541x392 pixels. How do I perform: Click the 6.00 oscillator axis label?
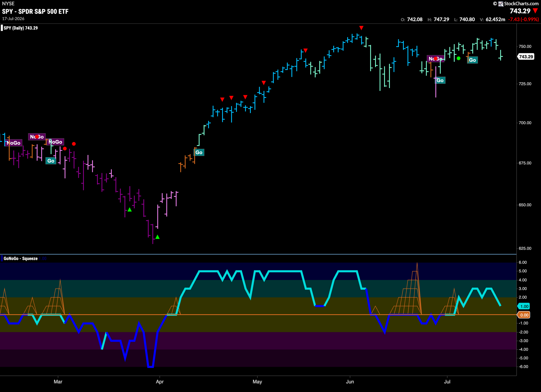(x=523, y=262)
